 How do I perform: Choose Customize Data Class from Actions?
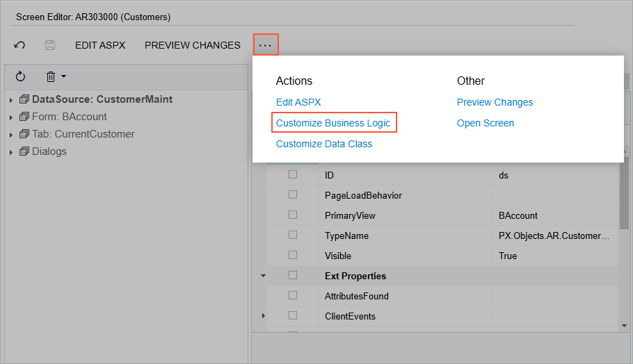[324, 144]
